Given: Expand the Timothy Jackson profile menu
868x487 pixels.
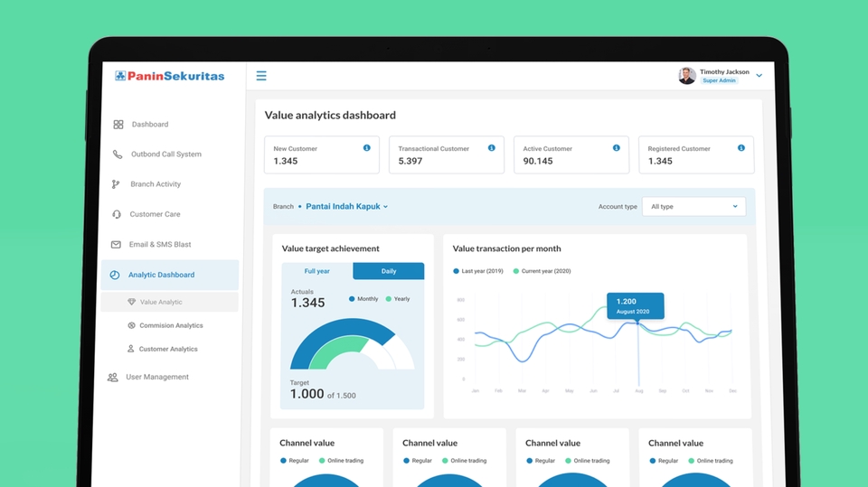Looking at the screenshot, I should (x=759, y=76).
